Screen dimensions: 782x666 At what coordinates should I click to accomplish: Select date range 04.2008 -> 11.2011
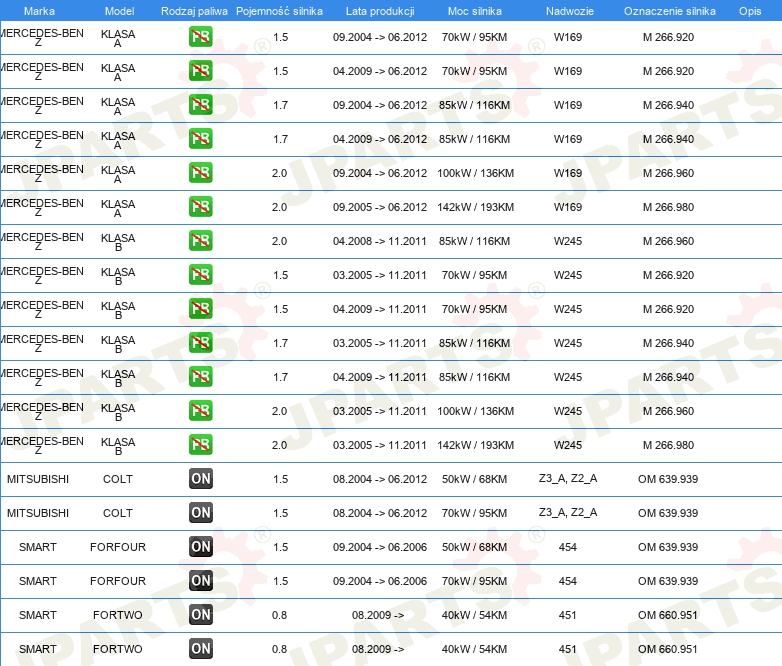pos(380,241)
